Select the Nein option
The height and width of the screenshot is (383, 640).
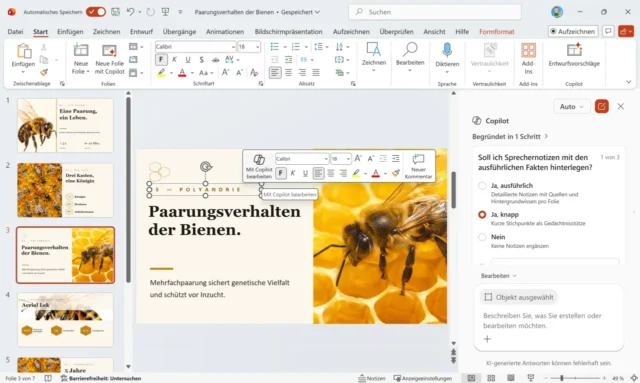[x=482, y=237]
